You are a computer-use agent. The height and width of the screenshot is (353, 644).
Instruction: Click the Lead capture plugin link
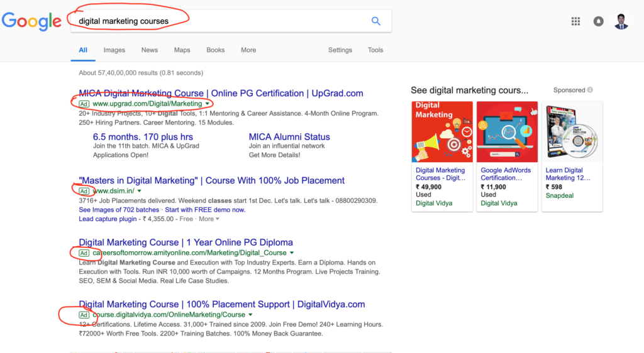coord(108,219)
